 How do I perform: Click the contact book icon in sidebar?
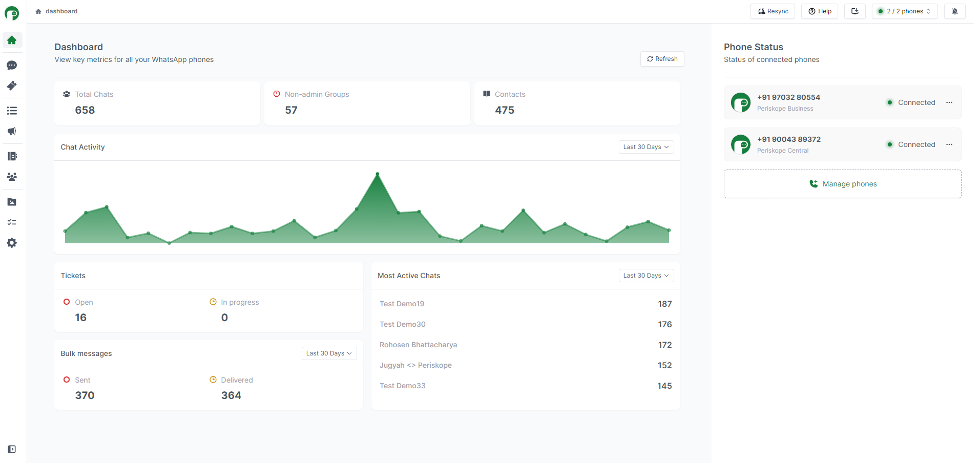(x=12, y=156)
